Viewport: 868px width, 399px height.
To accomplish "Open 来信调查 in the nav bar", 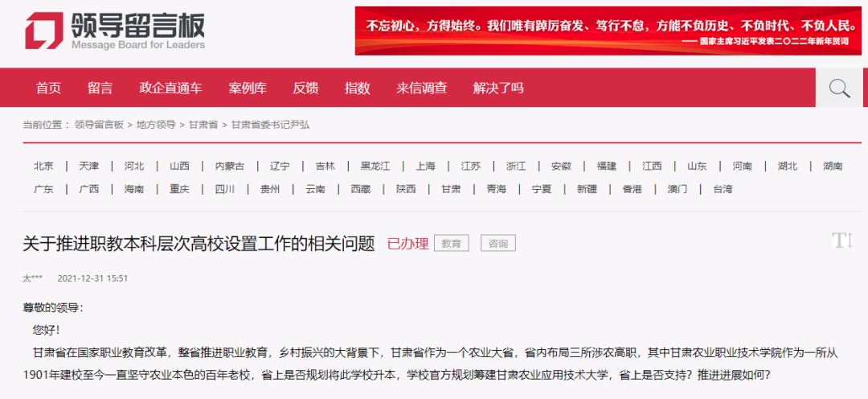I will point(421,88).
